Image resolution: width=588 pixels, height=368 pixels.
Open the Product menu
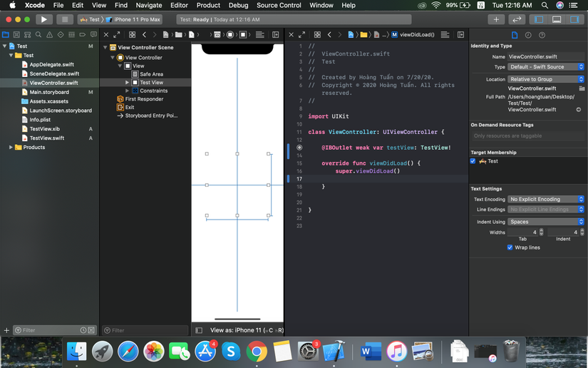(x=208, y=5)
